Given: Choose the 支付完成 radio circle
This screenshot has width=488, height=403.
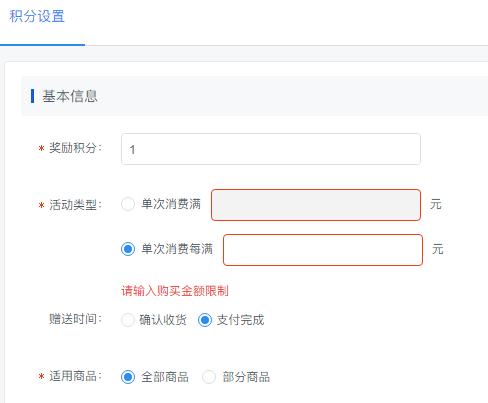Looking at the screenshot, I should (x=205, y=320).
